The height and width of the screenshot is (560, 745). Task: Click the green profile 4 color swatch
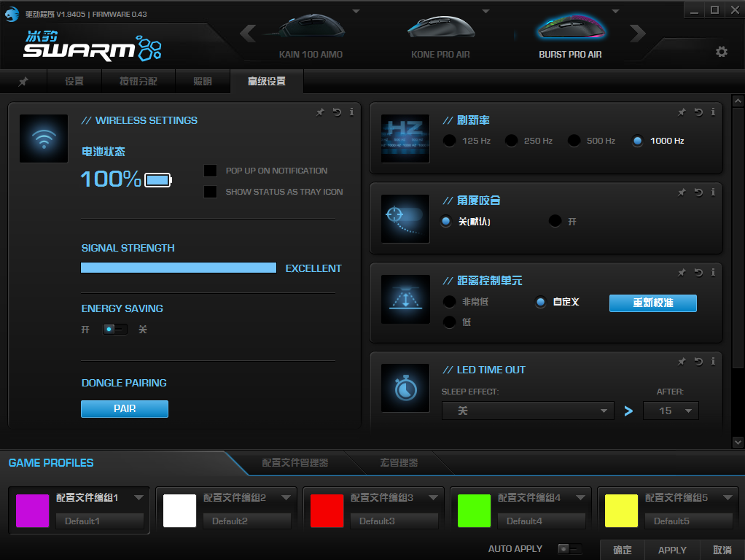click(474, 510)
